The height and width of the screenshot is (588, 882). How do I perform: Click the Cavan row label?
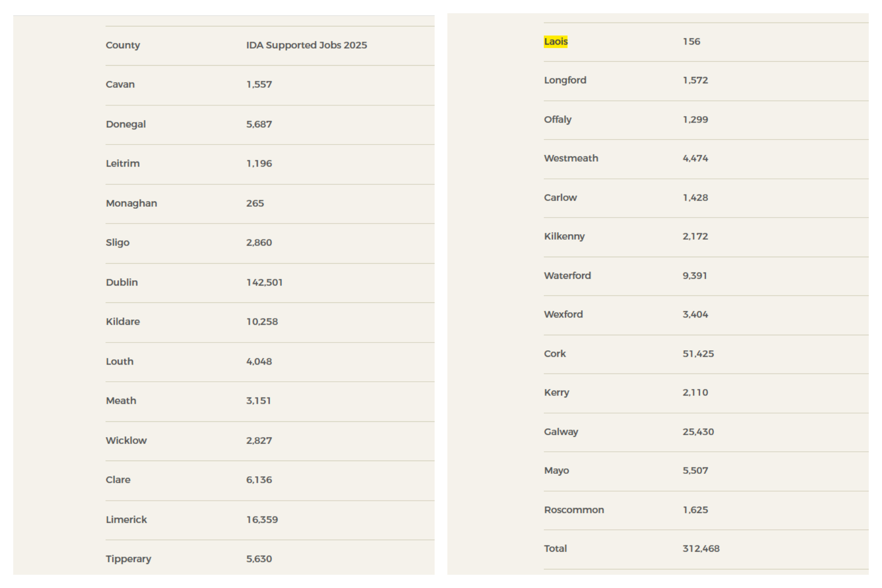coord(120,84)
